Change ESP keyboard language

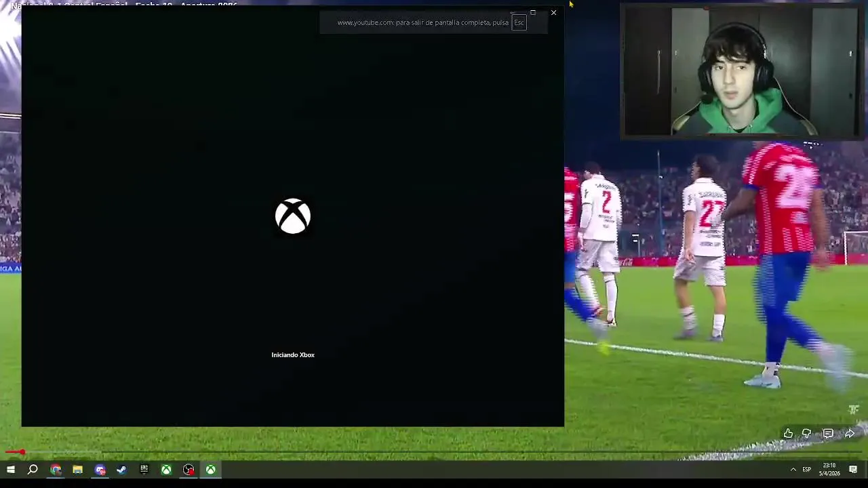pyautogui.click(x=807, y=469)
